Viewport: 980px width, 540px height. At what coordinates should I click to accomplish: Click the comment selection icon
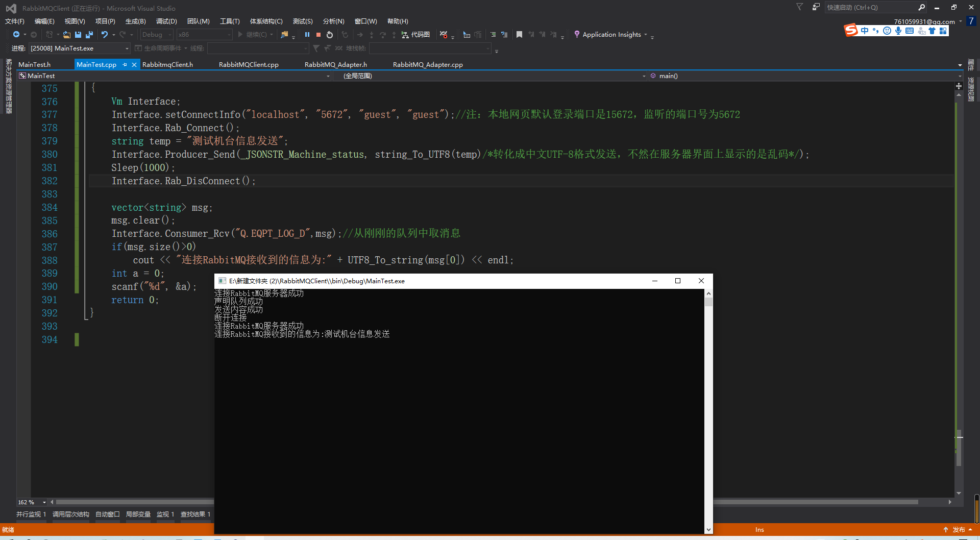[x=504, y=35]
